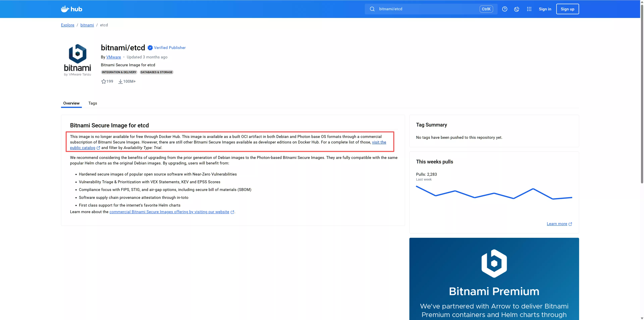Screen dimensions: 644x320
Task: Click the Sign up button
Action: [568, 9]
